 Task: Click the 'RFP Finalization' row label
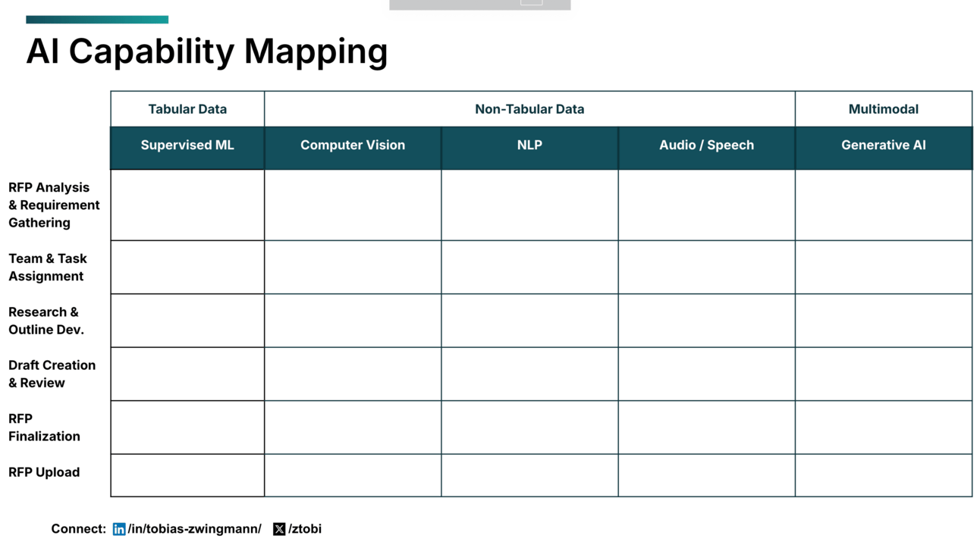[x=44, y=427]
